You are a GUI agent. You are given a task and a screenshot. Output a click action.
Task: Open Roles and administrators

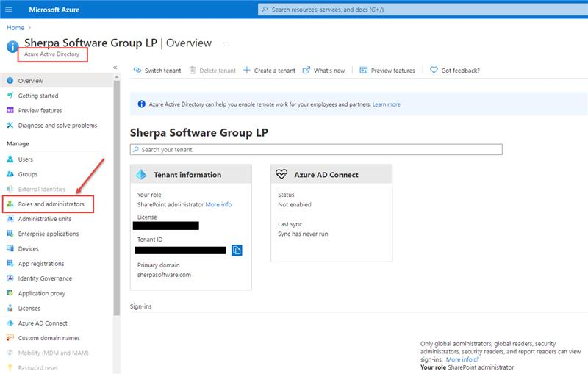point(51,204)
